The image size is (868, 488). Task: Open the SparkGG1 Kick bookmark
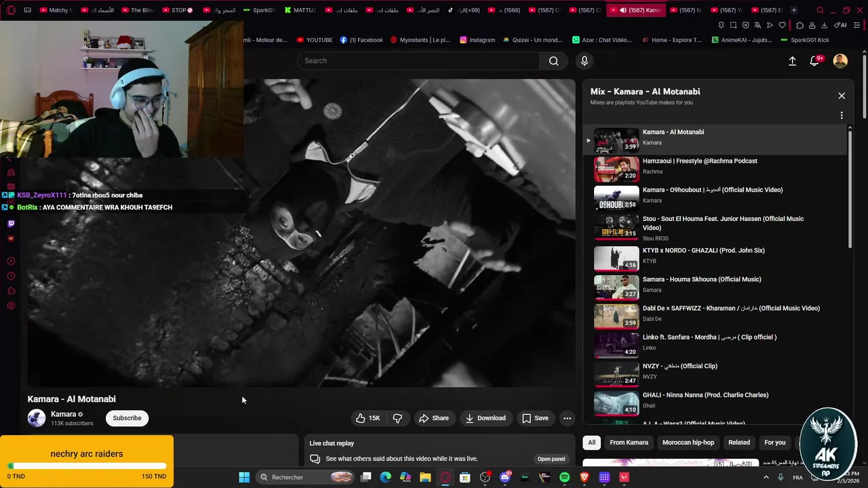pos(804,40)
